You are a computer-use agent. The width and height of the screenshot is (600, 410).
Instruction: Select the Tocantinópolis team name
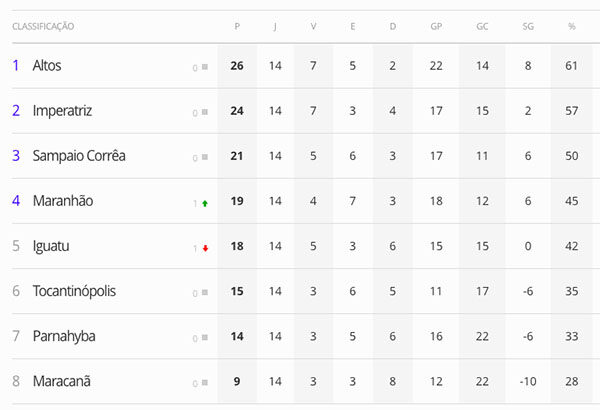coord(74,291)
